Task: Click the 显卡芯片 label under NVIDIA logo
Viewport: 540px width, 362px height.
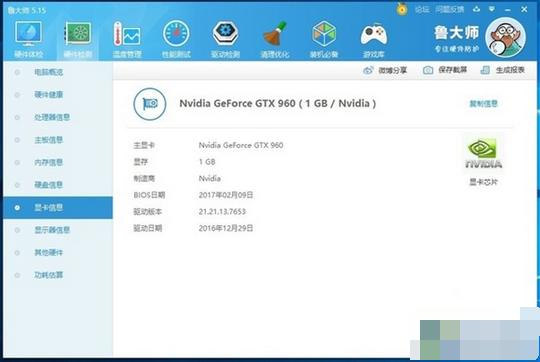Action: [x=484, y=182]
